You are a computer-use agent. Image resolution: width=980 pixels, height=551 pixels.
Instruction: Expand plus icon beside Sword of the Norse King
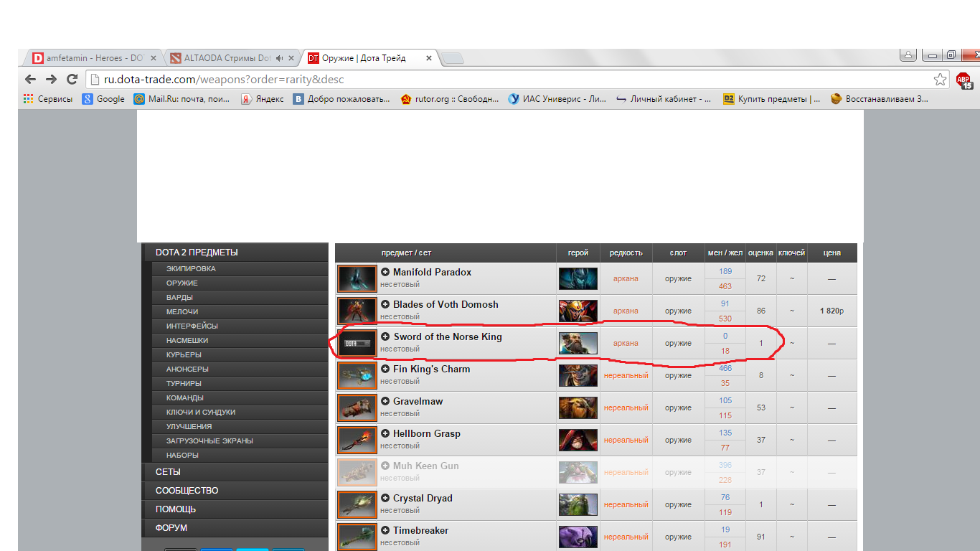pos(385,336)
